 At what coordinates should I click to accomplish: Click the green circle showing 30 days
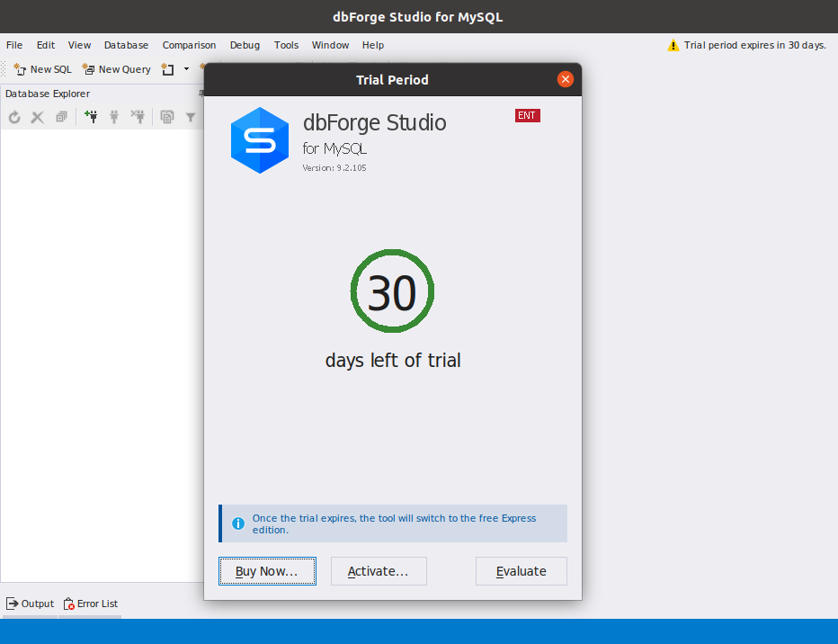click(392, 291)
